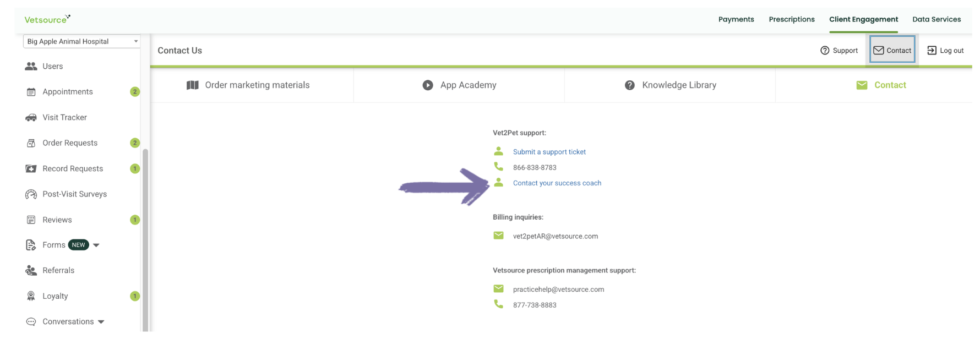
Task: Open the Loyalty ribbon icon
Action: tap(31, 296)
